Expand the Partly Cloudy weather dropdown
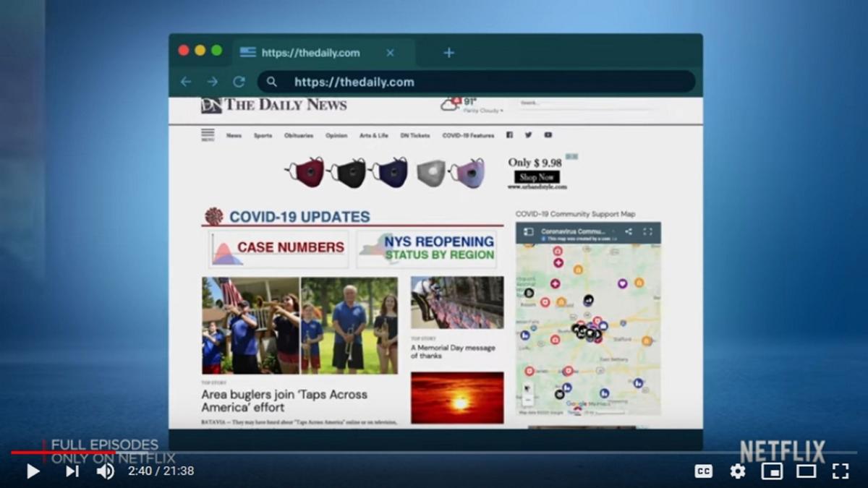 click(x=484, y=111)
